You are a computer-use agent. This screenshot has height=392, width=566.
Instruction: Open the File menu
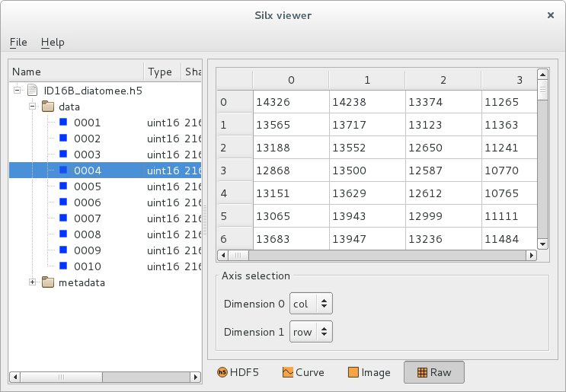[x=18, y=42]
